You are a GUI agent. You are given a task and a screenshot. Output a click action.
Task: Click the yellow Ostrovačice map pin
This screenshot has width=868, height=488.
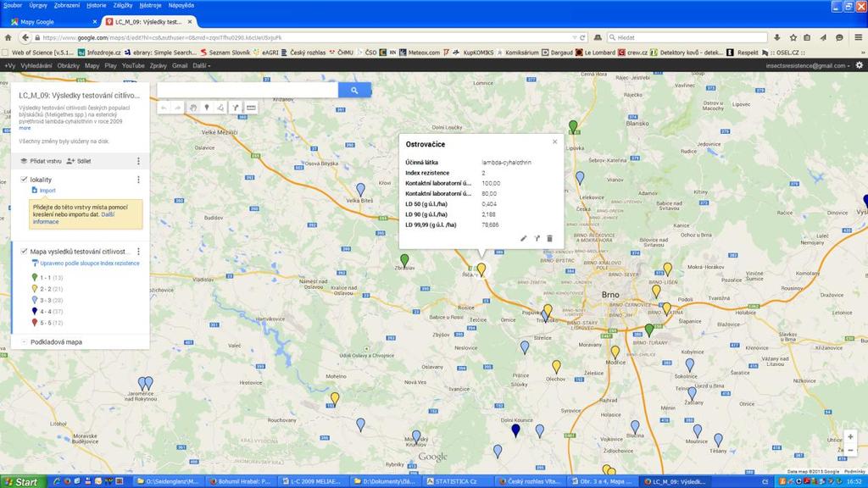481,269
